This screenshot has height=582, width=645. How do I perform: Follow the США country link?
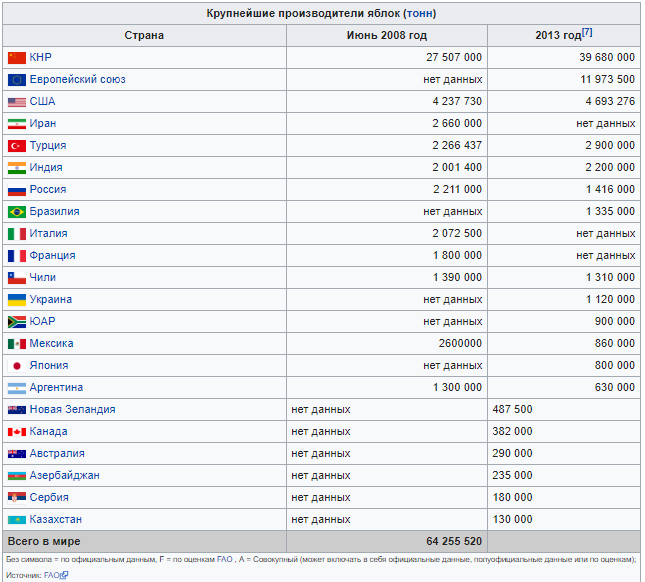[x=42, y=102]
